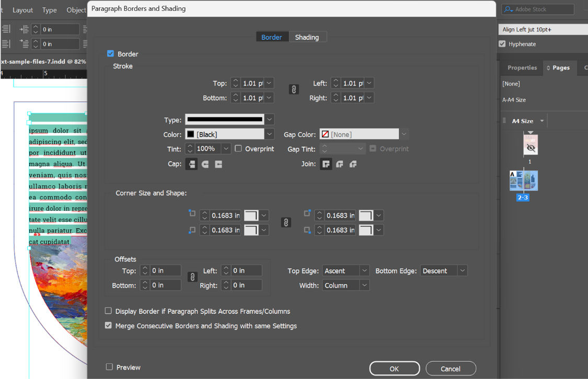Click the bottom-right corner icon
Image resolution: width=588 pixels, height=379 pixels.
[x=307, y=230]
